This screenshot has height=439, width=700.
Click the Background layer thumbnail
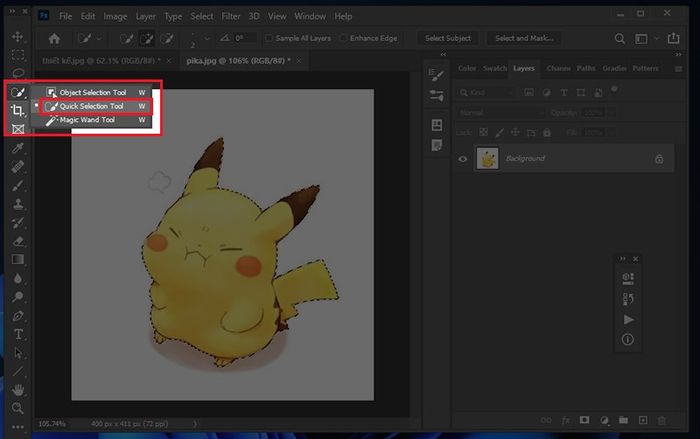click(x=488, y=158)
